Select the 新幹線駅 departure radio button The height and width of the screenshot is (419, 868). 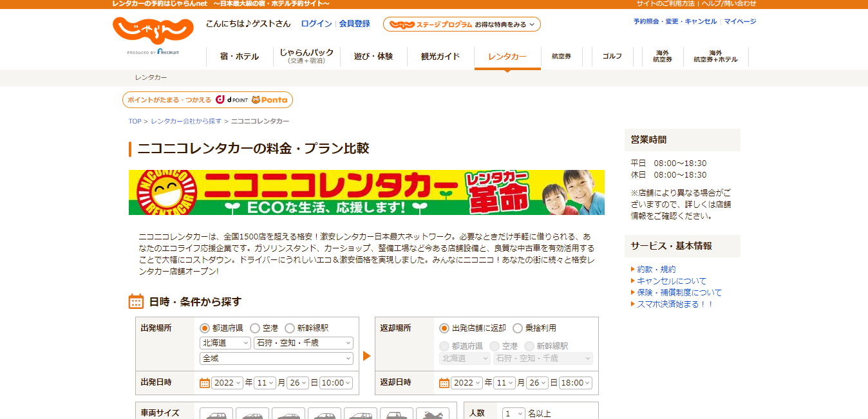tap(290, 328)
